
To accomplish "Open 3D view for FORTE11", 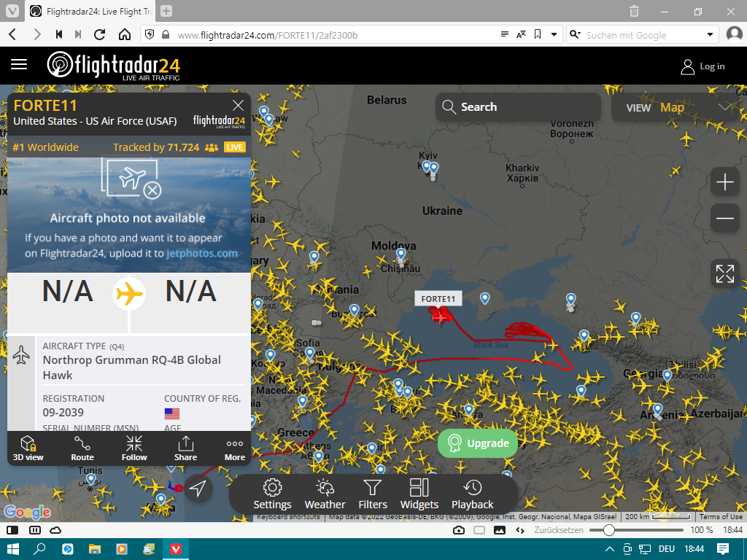I will [x=28, y=448].
